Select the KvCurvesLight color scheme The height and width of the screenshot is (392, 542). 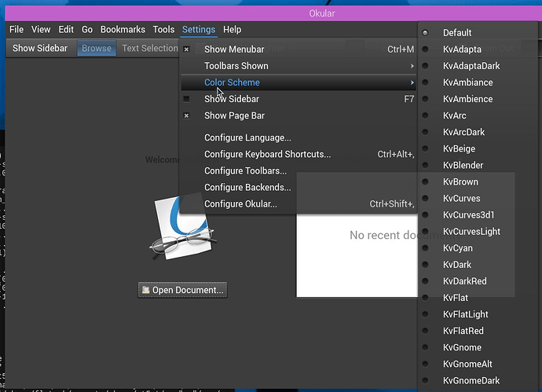477,232
